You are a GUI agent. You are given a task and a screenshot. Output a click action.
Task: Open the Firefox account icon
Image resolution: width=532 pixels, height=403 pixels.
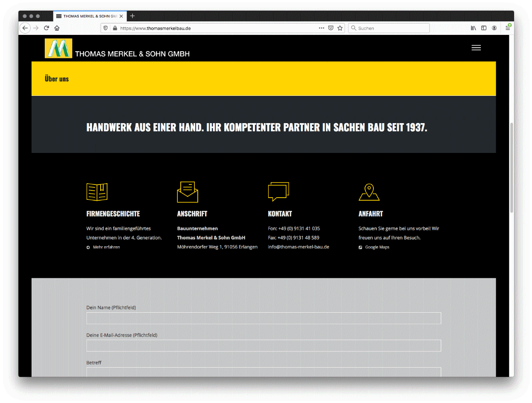[494, 28]
